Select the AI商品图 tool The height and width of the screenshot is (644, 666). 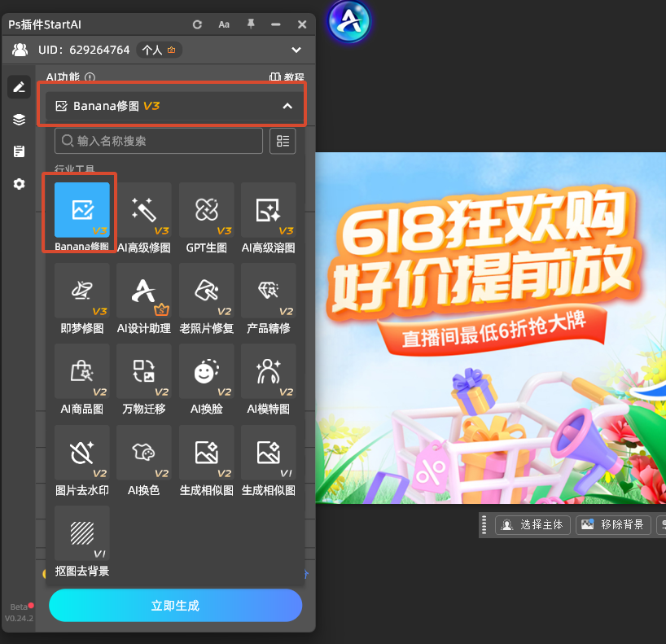(x=82, y=371)
